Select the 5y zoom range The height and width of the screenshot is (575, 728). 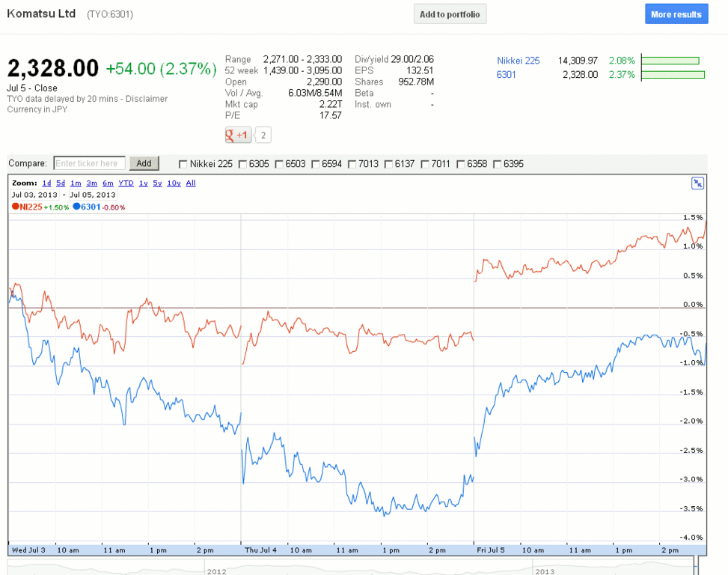(x=157, y=183)
